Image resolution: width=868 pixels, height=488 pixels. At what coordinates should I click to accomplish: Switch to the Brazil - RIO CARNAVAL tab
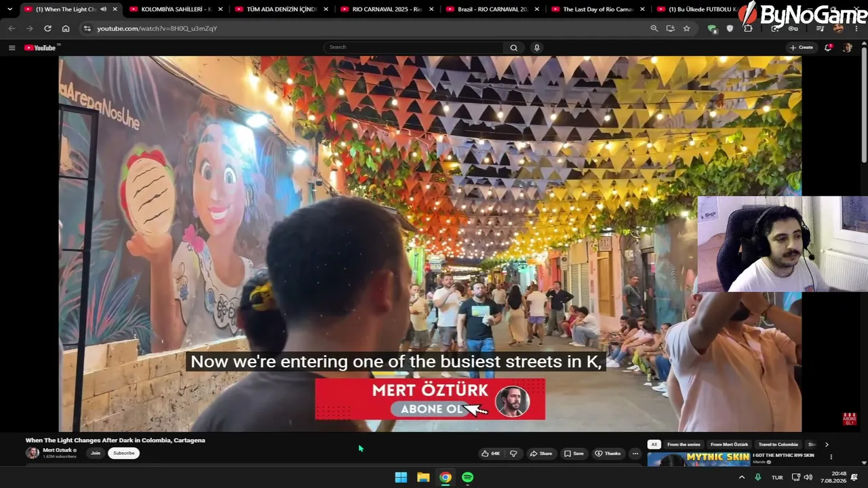[492, 9]
